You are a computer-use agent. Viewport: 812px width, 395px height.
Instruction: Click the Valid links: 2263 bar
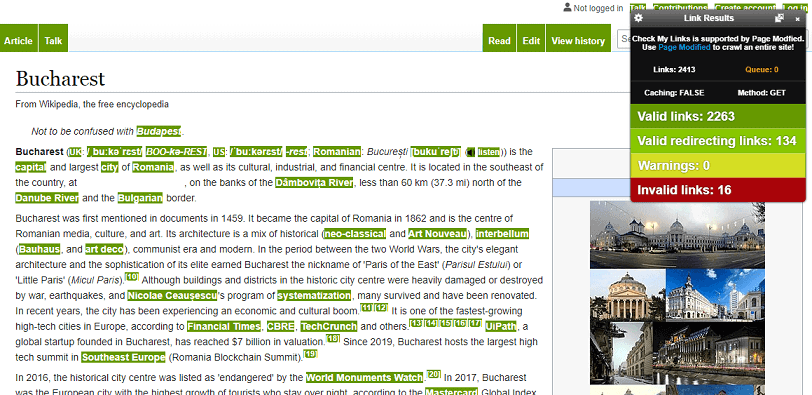pos(718,116)
